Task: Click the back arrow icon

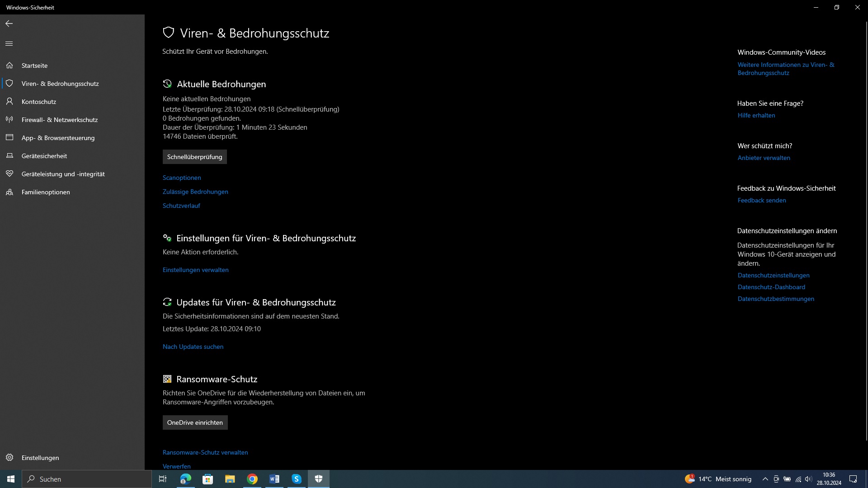Action: tap(9, 23)
